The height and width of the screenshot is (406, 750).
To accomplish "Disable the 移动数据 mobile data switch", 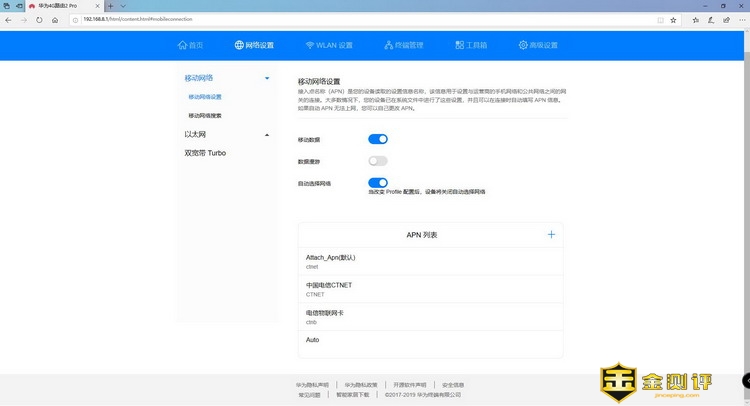I will (377, 139).
